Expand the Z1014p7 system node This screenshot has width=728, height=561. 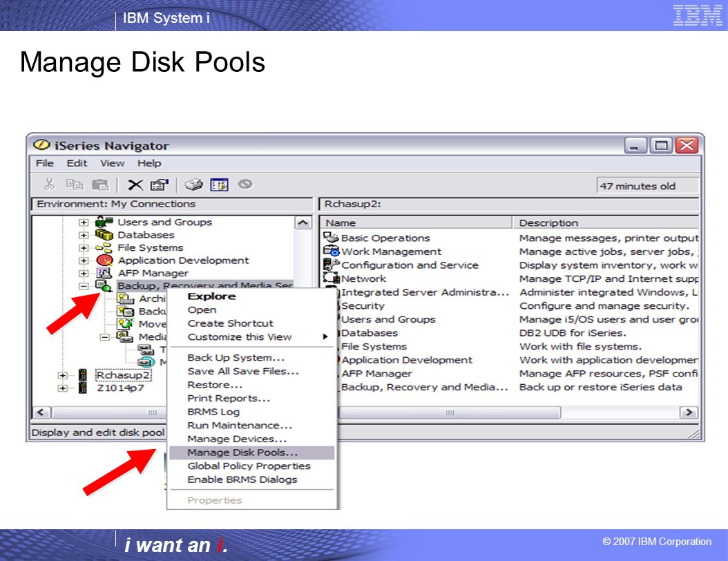[63, 388]
